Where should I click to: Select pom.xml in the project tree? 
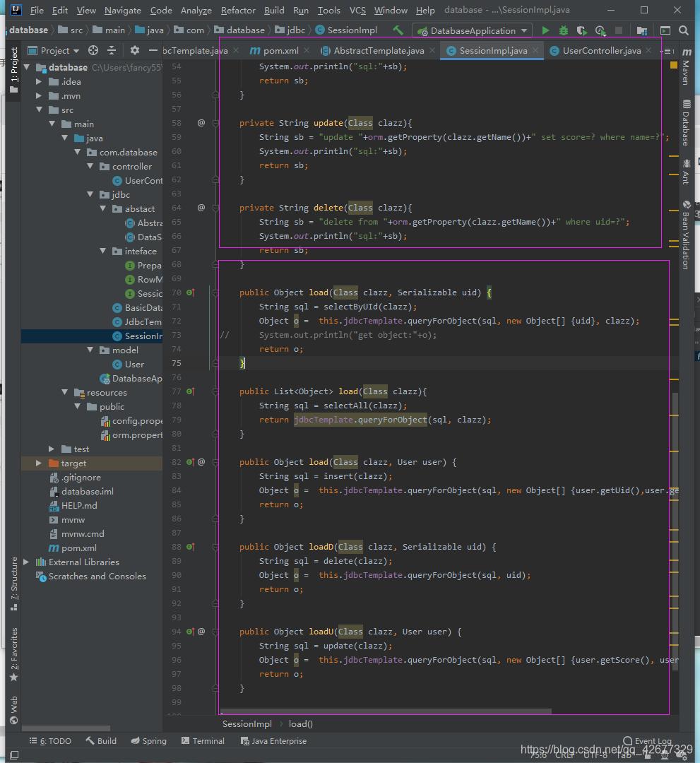coord(78,548)
